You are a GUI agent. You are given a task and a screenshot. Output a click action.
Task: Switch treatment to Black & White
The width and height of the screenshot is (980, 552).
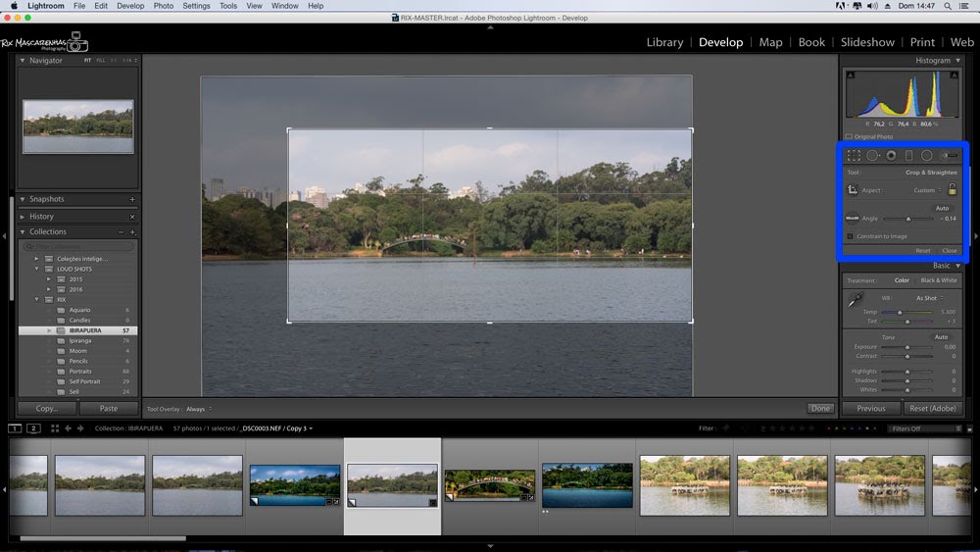(938, 280)
